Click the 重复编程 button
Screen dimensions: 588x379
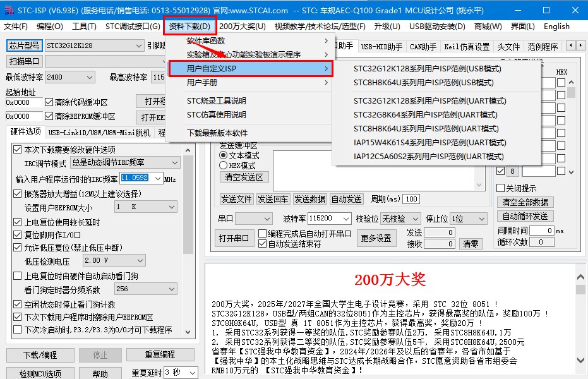coord(160,354)
